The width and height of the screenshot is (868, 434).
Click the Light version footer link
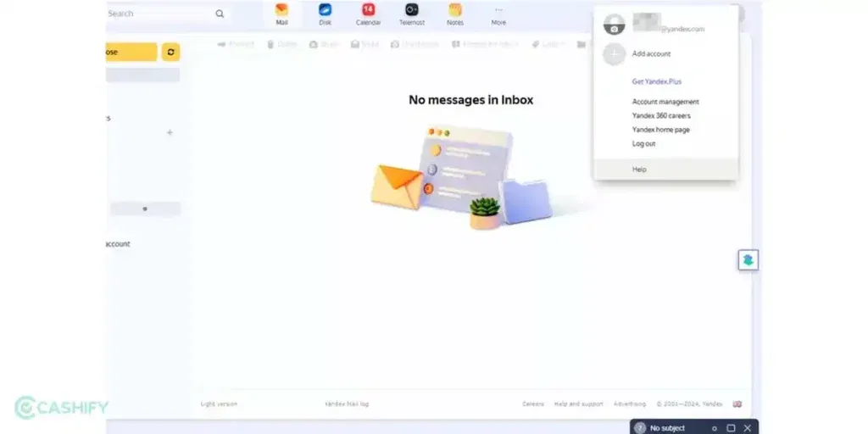click(x=219, y=404)
